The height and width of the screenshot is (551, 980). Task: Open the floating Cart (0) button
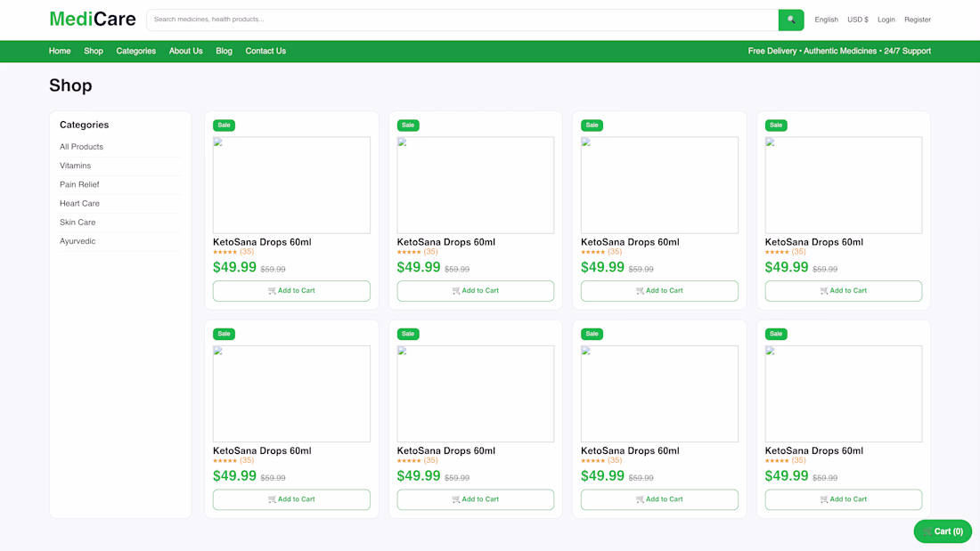coord(943,531)
